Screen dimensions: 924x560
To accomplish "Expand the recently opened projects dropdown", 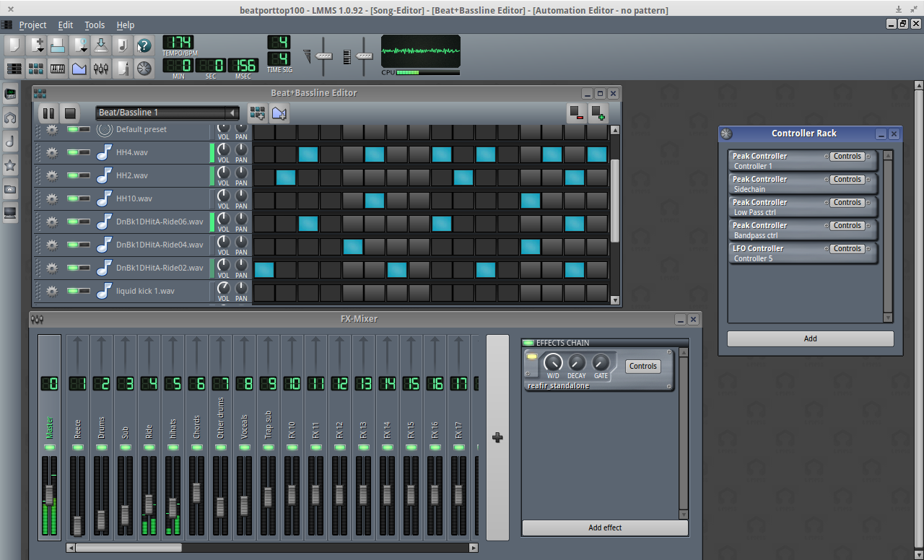I will 79,45.
